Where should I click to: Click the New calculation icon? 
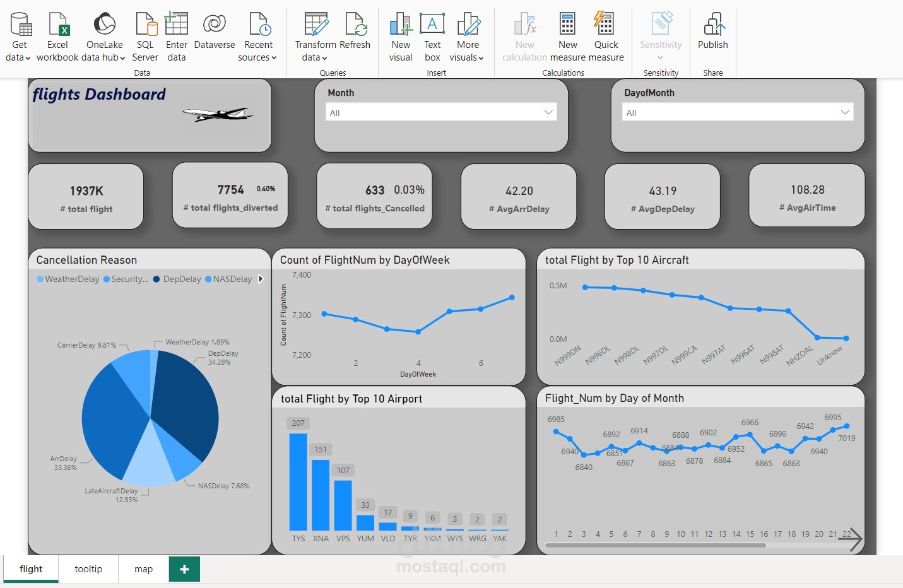click(x=525, y=24)
